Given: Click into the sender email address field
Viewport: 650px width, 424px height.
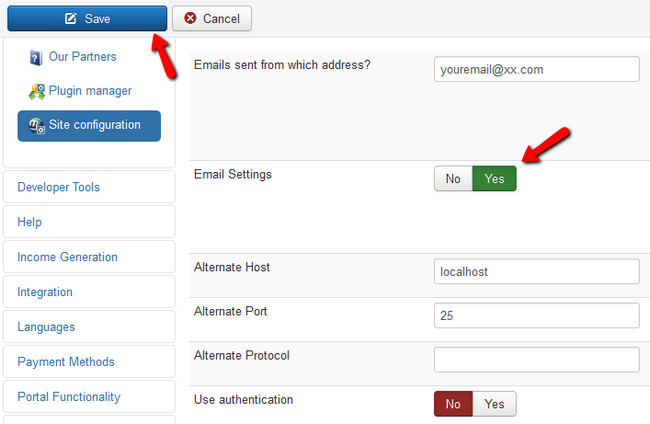Looking at the screenshot, I should coord(536,69).
